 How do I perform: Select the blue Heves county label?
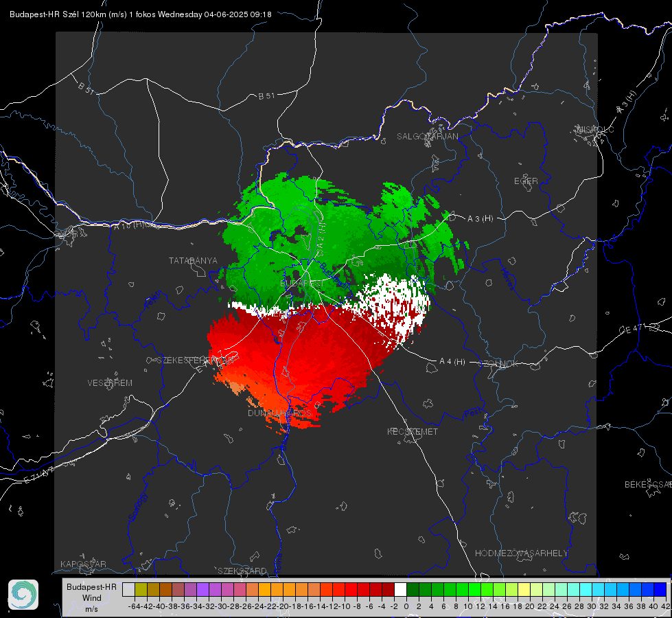tap(507, 278)
